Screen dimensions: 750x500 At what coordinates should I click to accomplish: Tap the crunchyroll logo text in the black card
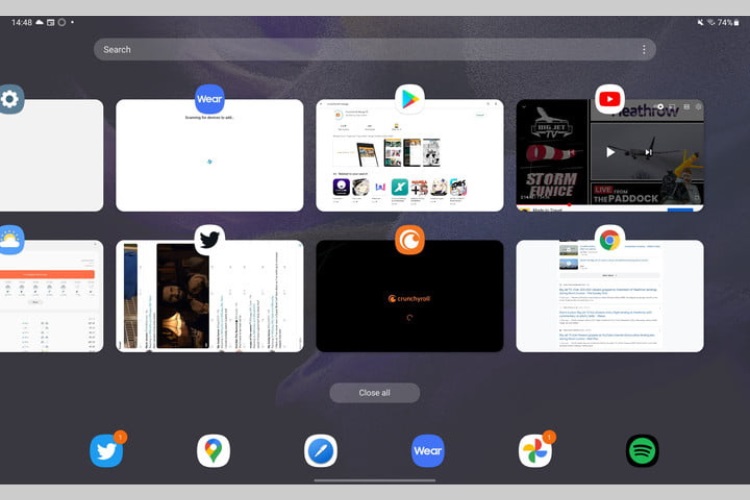coord(409,299)
